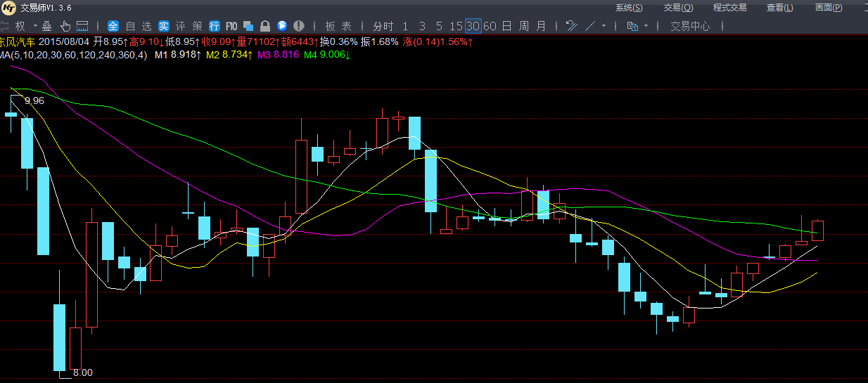Expand the line tool dropdown arrow
The image size is (868, 383).
[x=604, y=26]
